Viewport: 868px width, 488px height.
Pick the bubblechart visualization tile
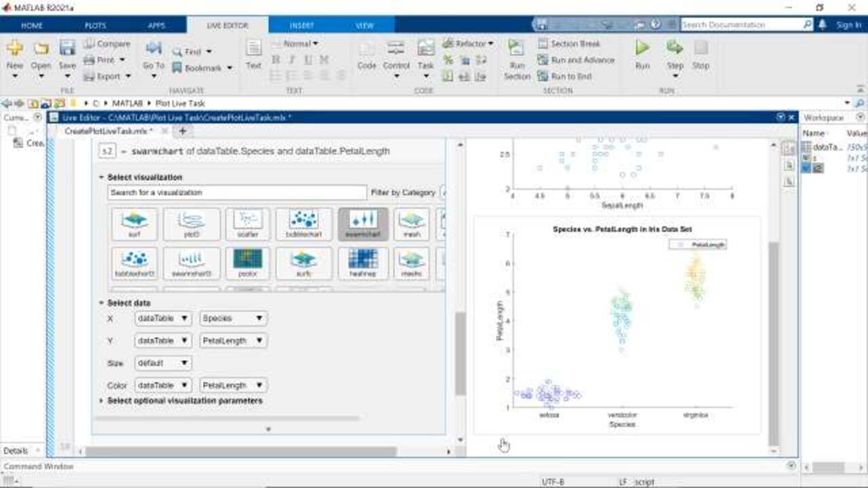click(x=304, y=223)
